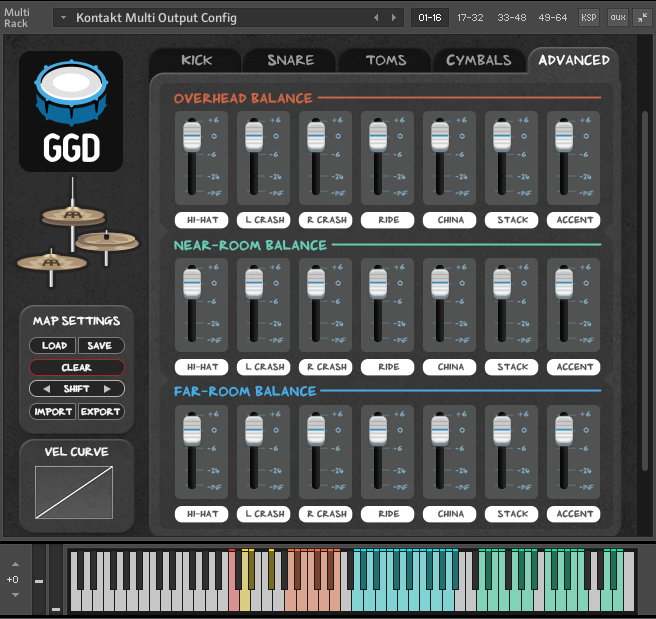This screenshot has width=656, height=619.
Task: Toggle the aux panel button
Action: pos(616,17)
